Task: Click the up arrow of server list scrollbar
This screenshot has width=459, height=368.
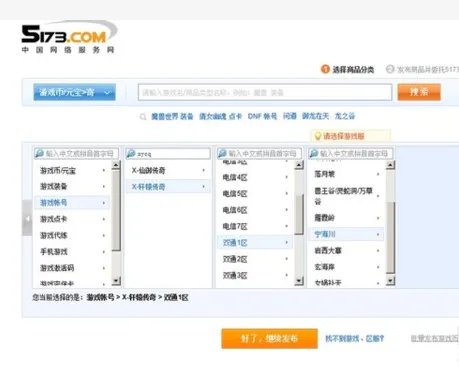Action: tap(391, 165)
